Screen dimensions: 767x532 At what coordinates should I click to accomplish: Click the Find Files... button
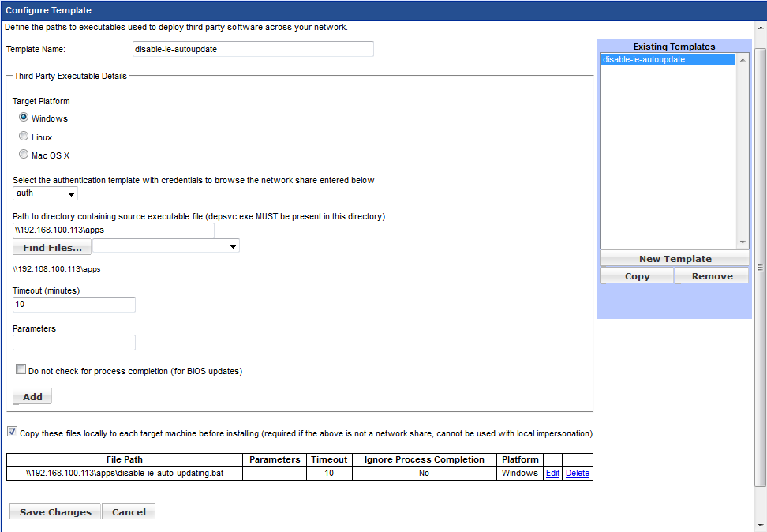tap(52, 247)
